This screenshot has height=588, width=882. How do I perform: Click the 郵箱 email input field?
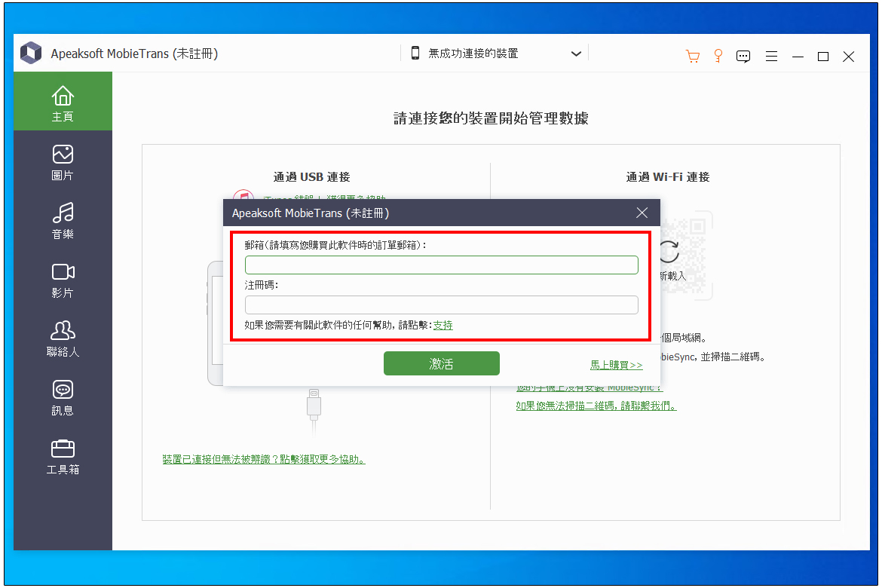tap(442, 265)
